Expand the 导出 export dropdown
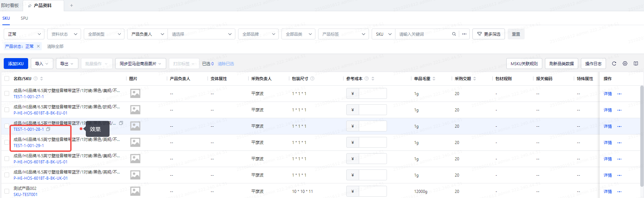The image size is (644, 198). [67, 64]
